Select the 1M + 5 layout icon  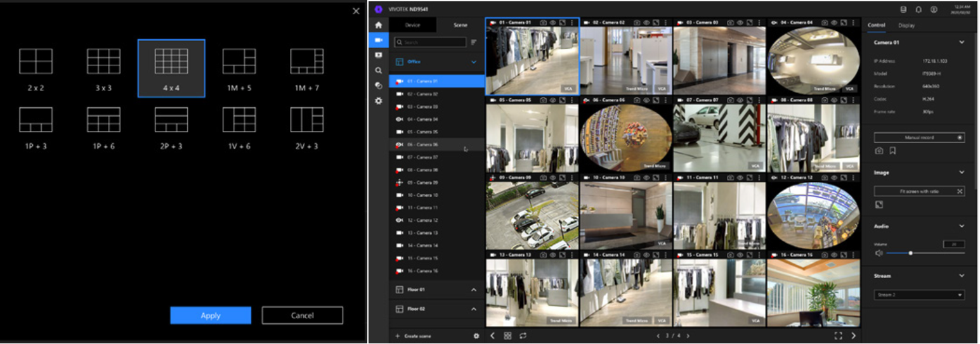coord(239,61)
